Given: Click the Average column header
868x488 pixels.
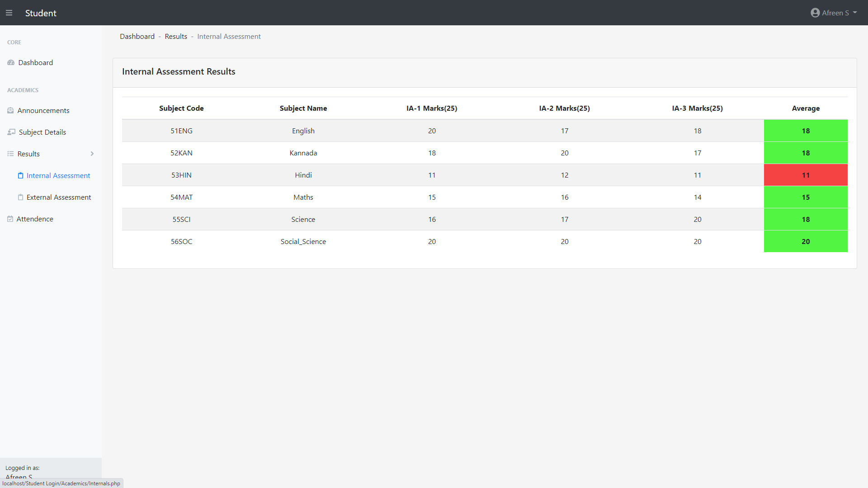Looking at the screenshot, I should click(806, 108).
